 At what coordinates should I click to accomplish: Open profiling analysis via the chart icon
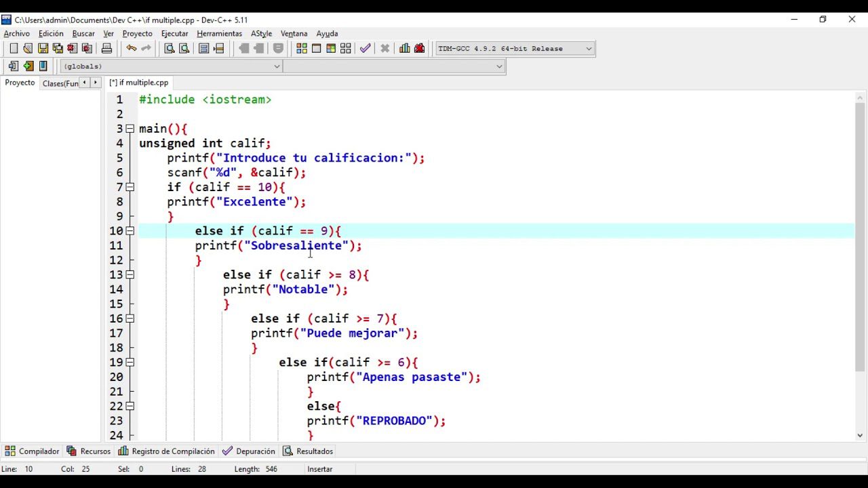(405, 48)
